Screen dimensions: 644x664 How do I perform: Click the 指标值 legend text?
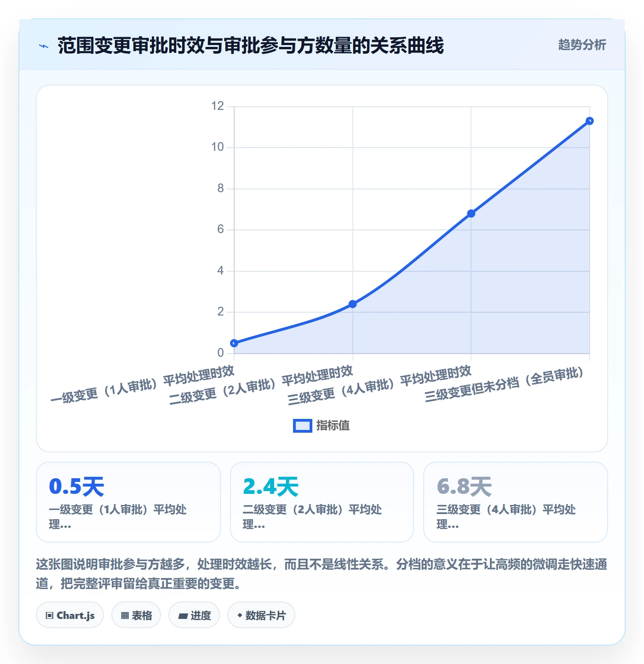pyautogui.click(x=333, y=426)
